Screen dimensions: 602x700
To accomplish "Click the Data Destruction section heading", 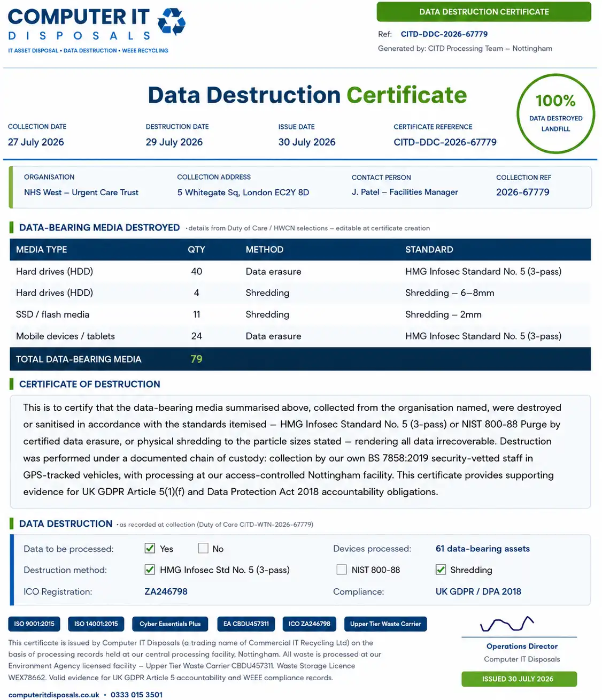I will click(x=66, y=524).
